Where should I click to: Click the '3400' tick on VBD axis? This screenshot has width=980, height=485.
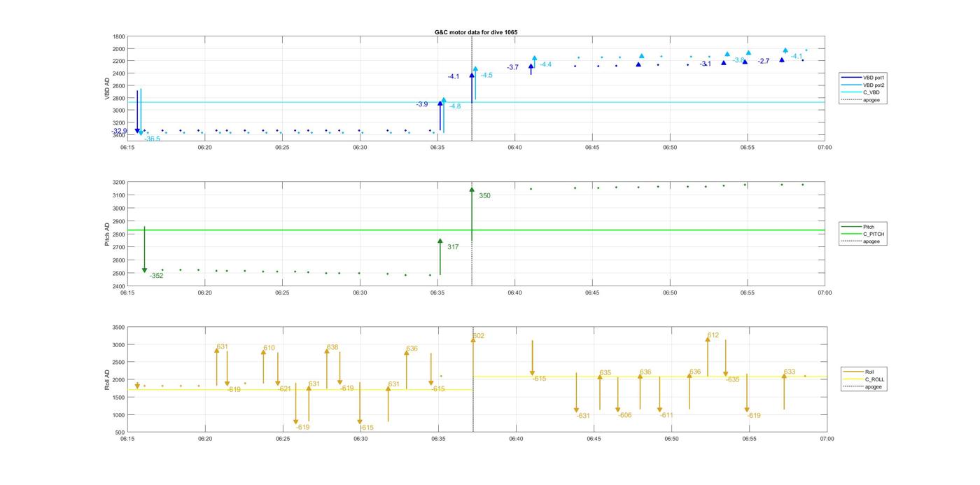pos(119,134)
